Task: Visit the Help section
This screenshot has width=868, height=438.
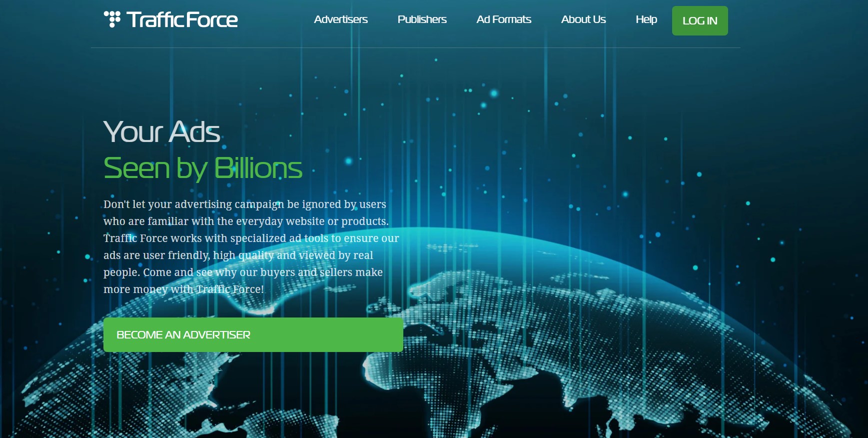Action: click(646, 19)
